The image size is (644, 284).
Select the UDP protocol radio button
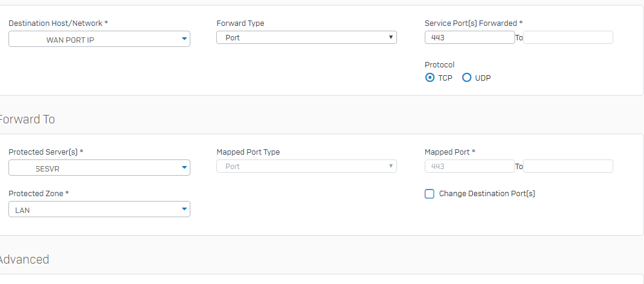(466, 78)
